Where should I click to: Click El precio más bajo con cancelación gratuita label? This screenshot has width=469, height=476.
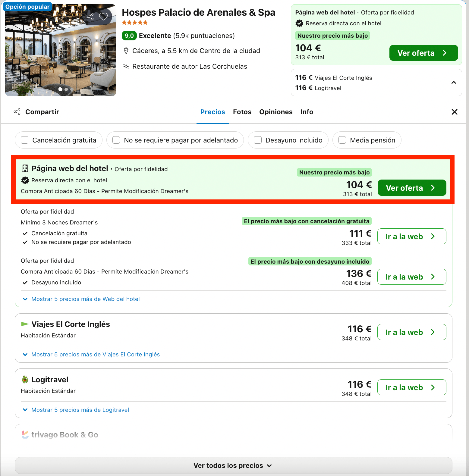[307, 221]
